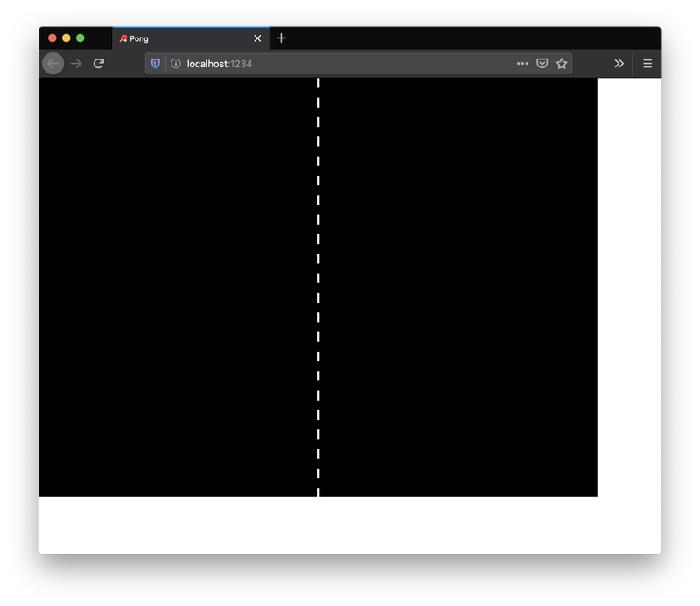Open the Firefox hamburger menu
This screenshot has width=700, height=606.
pos(647,64)
